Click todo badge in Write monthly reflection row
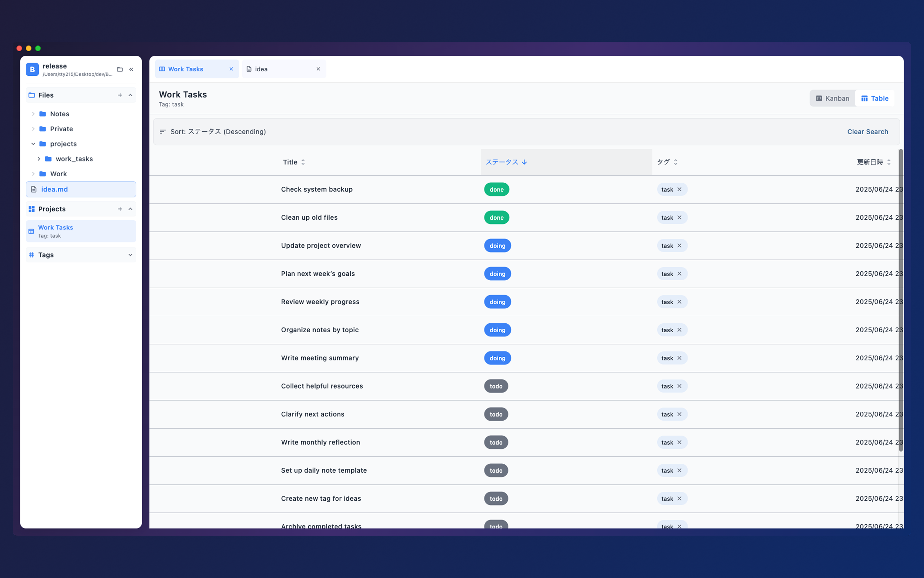 496,442
